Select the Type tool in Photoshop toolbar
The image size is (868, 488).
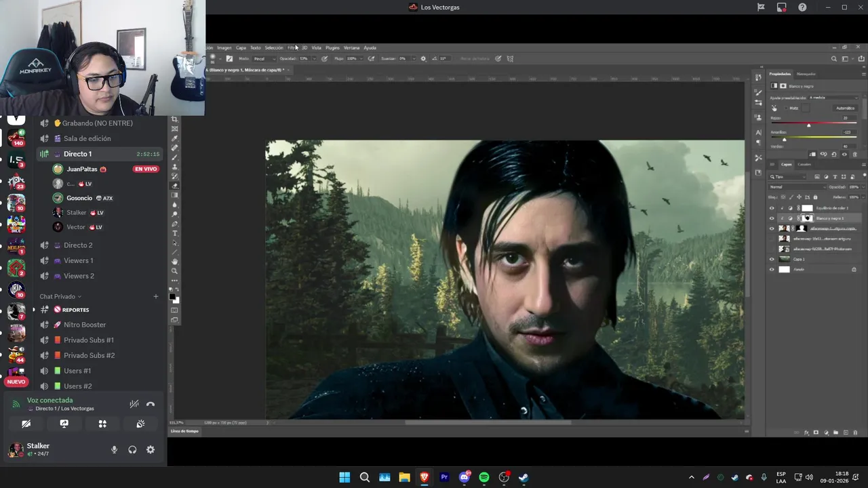click(174, 233)
